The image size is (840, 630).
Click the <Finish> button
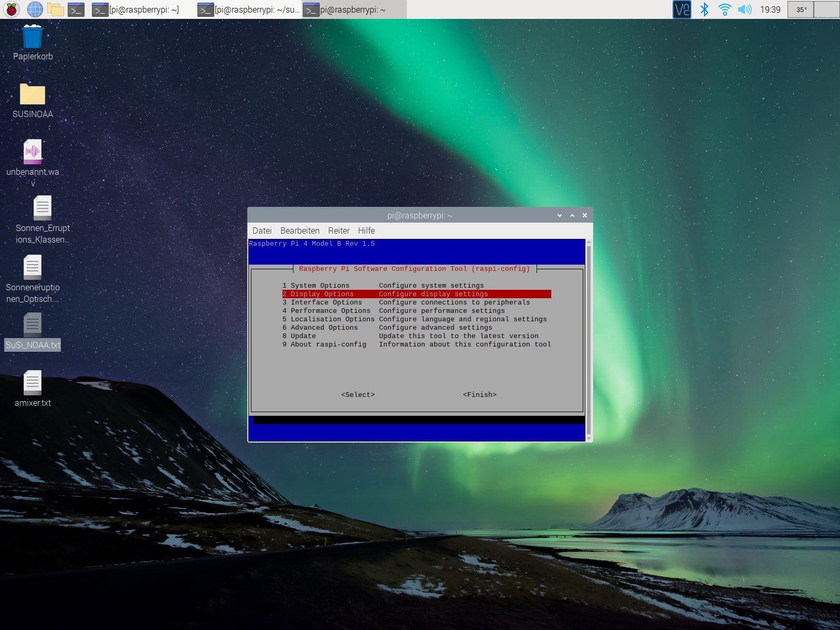(480, 395)
